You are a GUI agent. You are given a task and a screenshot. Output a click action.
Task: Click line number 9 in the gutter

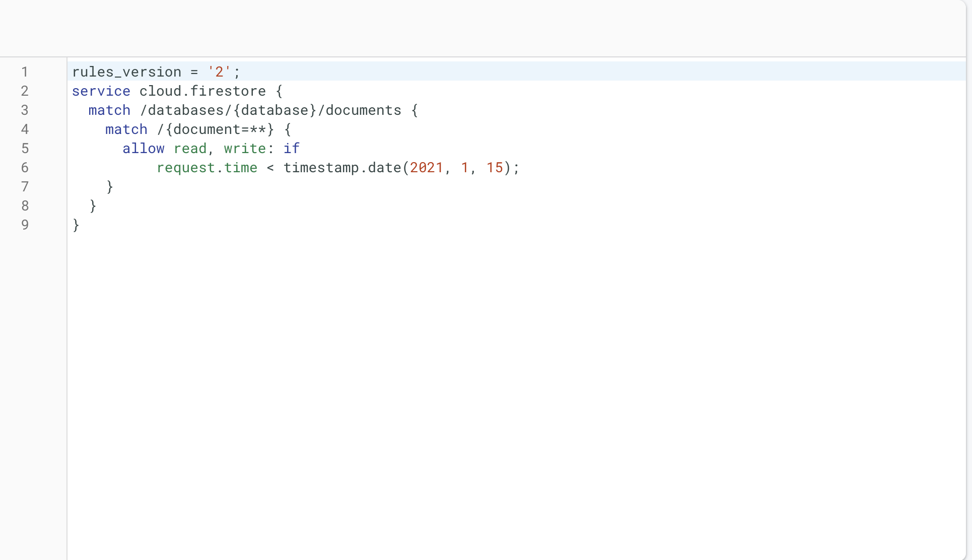(x=25, y=225)
